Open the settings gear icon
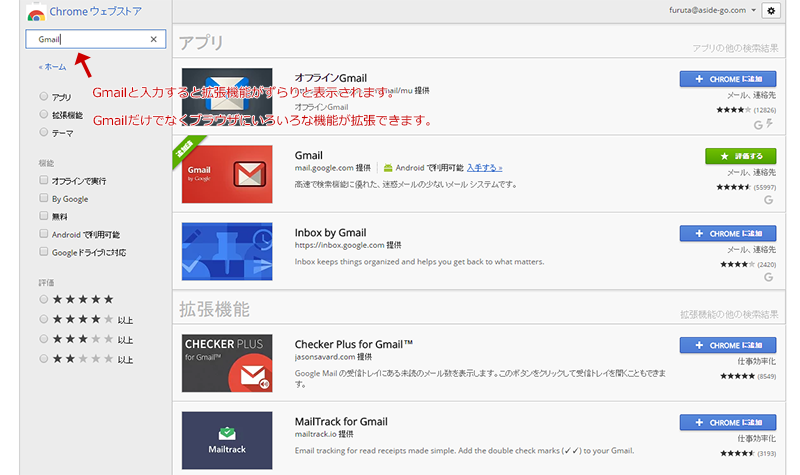 point(771,11)
